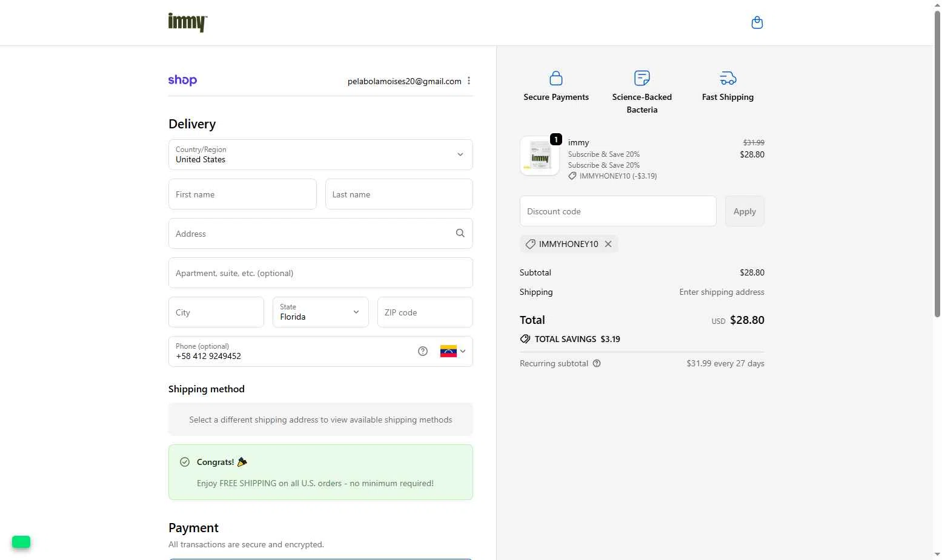This screenshot has width=942, height=560.
Task: Click the Total Savings tag icon
Action: [525, 339]
